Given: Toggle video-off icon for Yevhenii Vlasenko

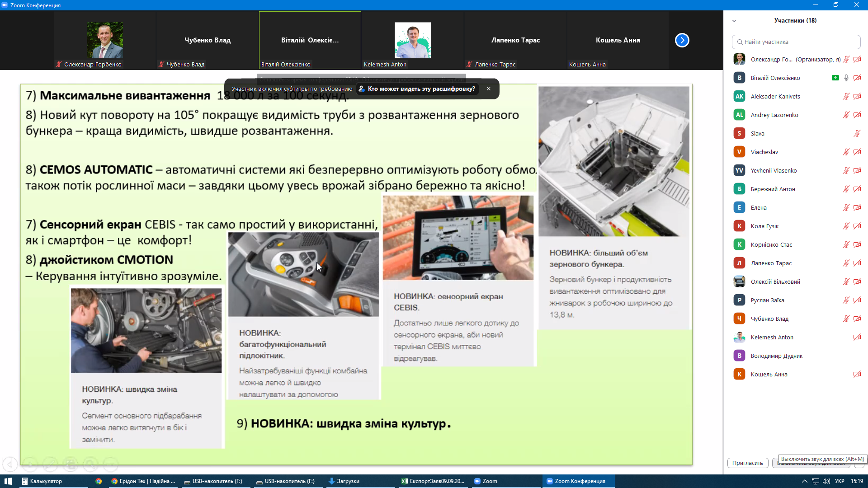Looking at the screenshot, I should pyautogui.click(x=857, y=170).
